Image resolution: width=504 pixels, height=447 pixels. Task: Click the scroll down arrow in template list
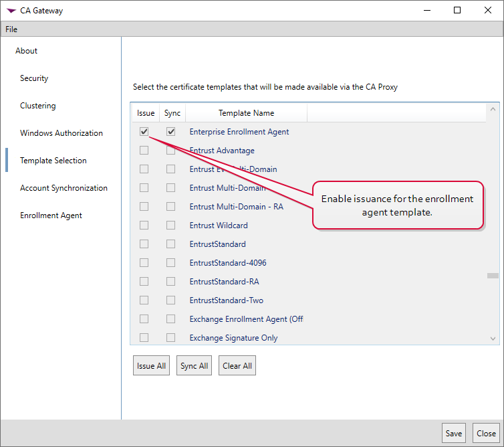click(x=493, y=339)
